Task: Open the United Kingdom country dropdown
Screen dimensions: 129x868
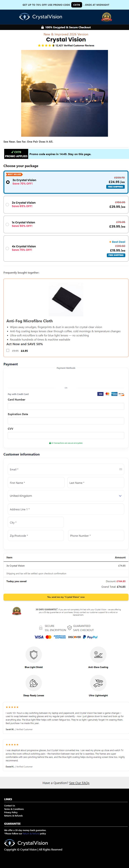Action: pos(66,496)
